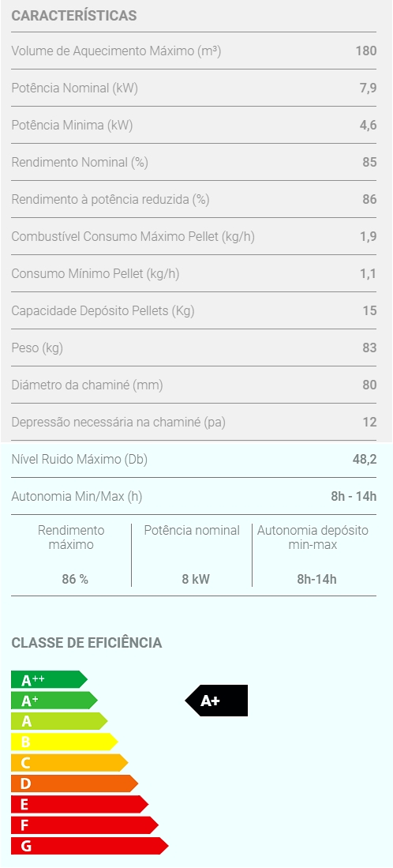Click the Diâmetro da chaminé value 80
Screen dimensions: 393x868
[370, 385]
